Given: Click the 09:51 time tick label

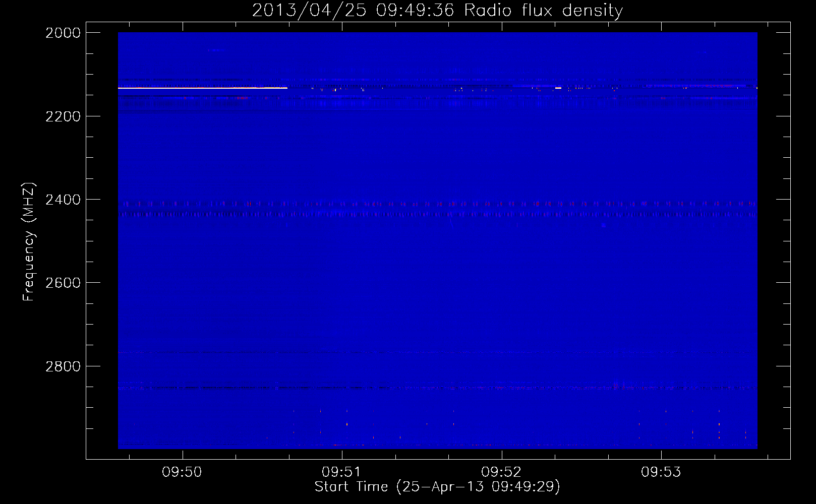Looking at the screenshot, I should tap(342, 472).
